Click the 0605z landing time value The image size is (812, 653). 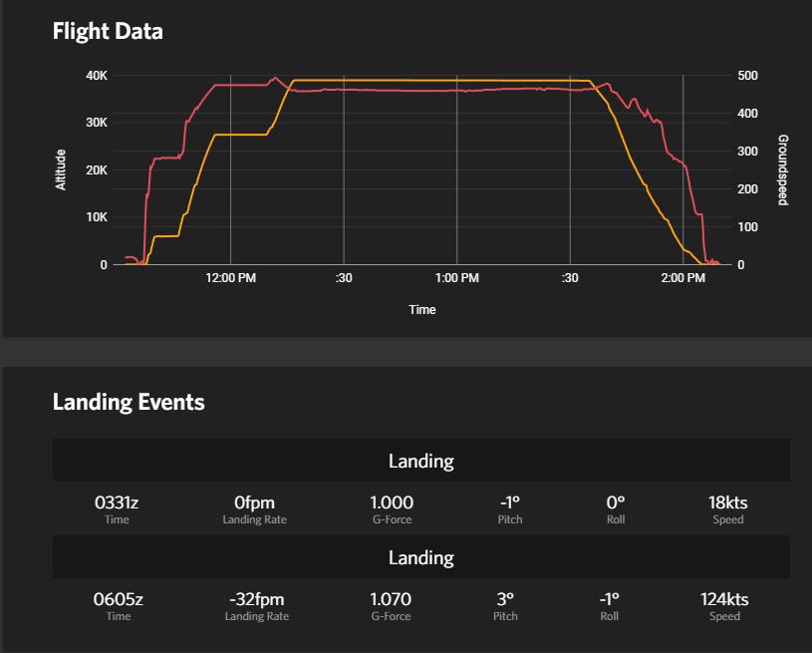click(118, 599)
